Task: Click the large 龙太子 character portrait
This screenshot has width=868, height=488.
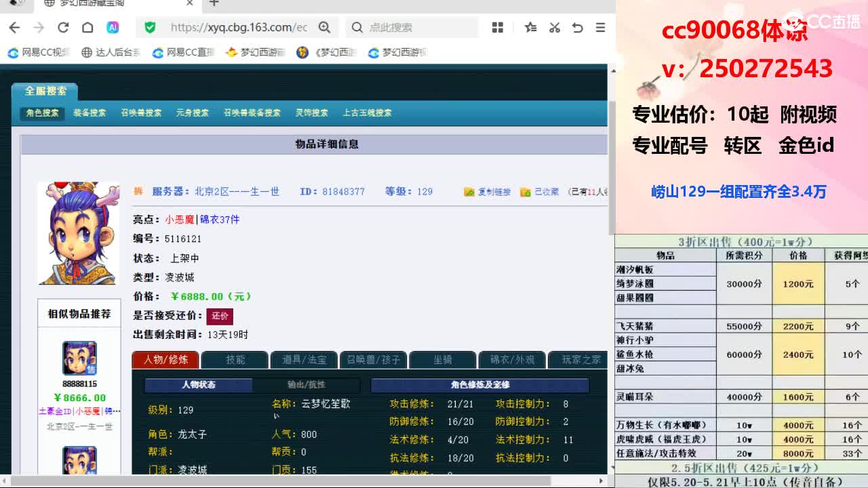Action: tap(79, 233)
